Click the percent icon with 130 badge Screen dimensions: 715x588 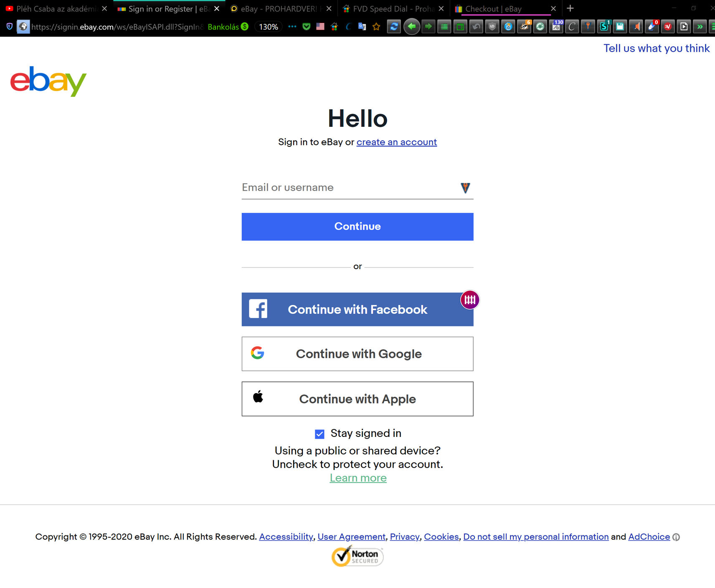pos(556,26)
